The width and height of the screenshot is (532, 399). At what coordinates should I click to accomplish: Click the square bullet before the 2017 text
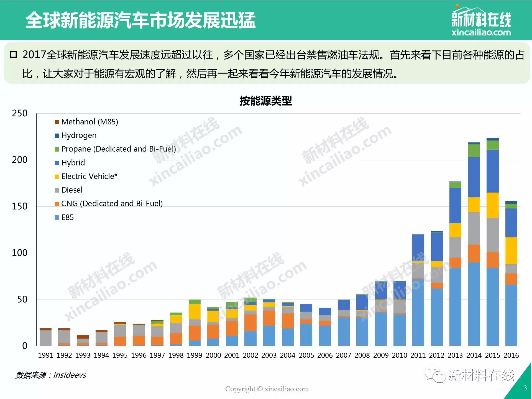coord(13,55)
